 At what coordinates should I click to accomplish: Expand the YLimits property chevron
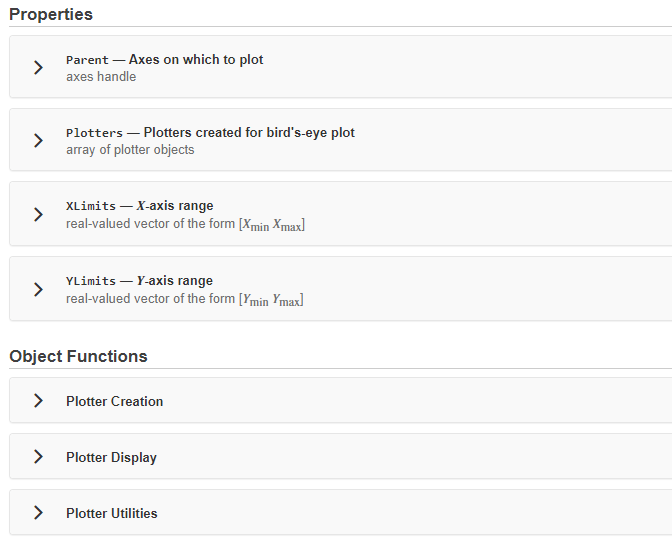[x=38, y=289]
